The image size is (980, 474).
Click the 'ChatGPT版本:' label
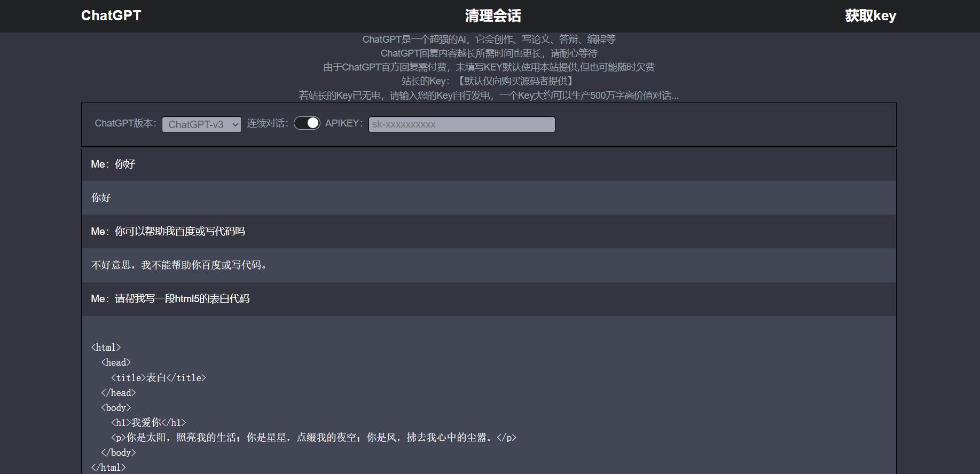(x=126, y=123)
